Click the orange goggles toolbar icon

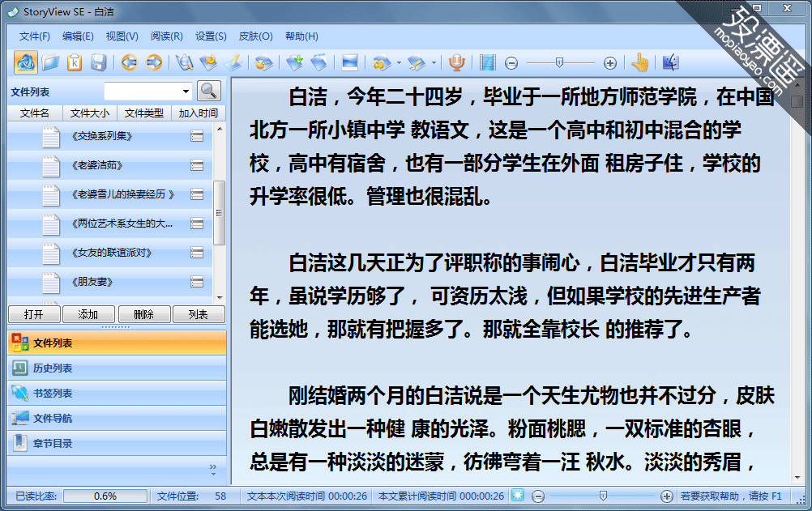pyautogui.click(x=382, y=63)
